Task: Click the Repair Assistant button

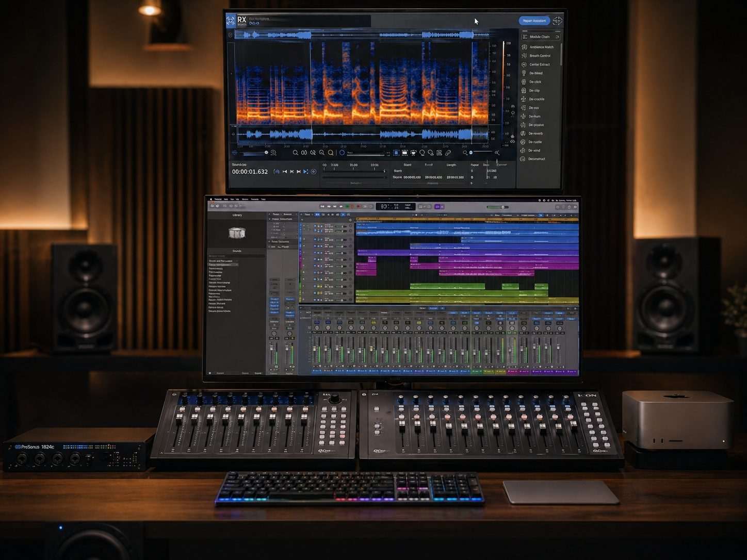Action: [x=534, y=21]
